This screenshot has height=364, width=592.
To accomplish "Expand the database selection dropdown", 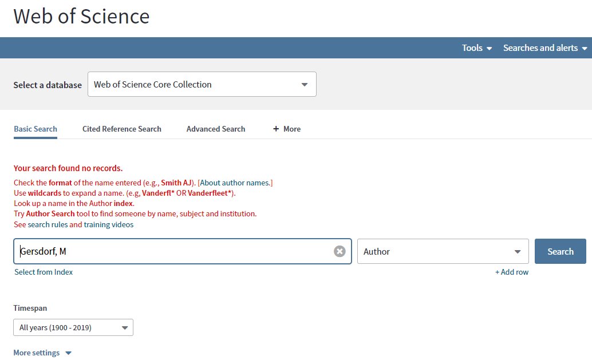I will (x=202, y=84).
